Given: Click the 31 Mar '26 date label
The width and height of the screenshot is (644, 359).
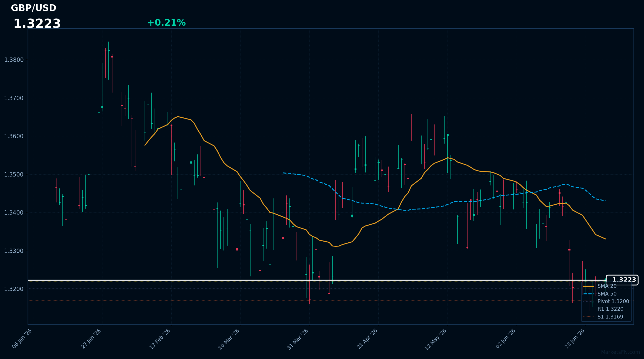Looking at the screenshot, I should coord(298,339).
